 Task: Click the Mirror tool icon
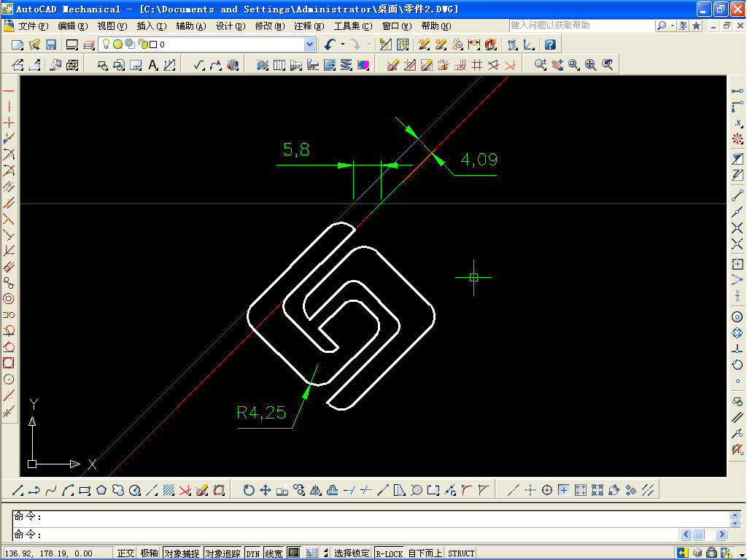point(316,490)
